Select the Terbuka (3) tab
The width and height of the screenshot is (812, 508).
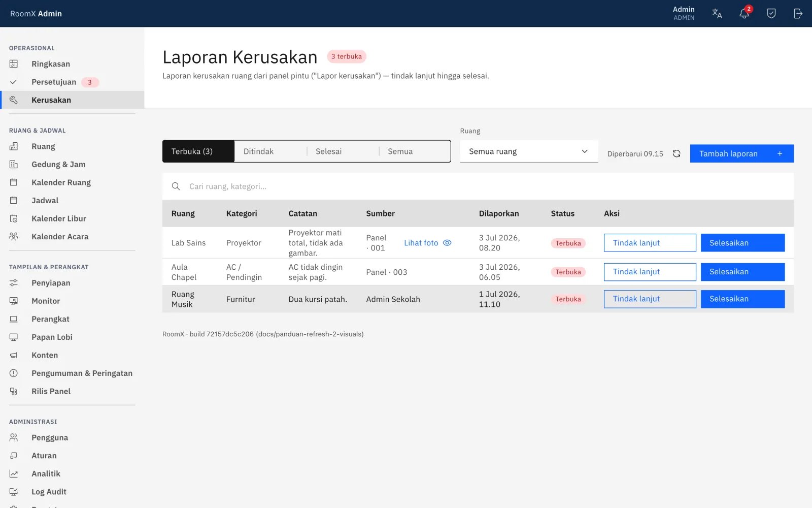pyautogui.click(x=198, y=151)
